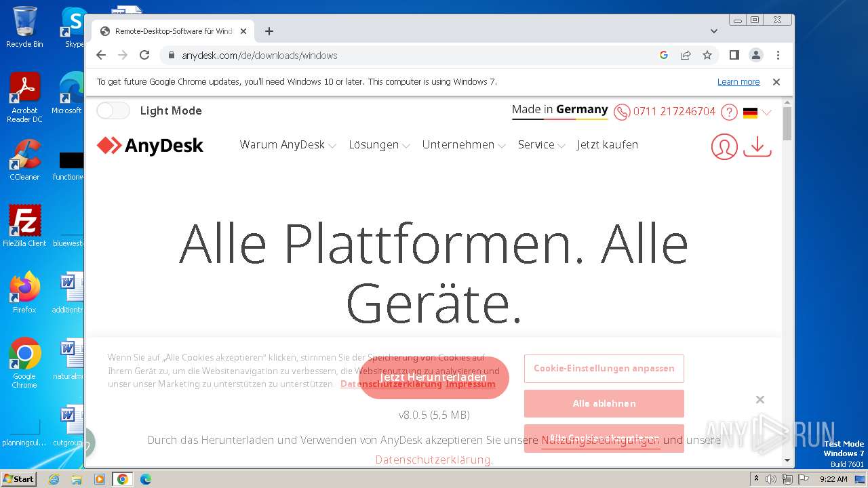This screenshot has height=488, width=868.
Task: Click the volume speaker tray icon
Action: coord(771,479)
